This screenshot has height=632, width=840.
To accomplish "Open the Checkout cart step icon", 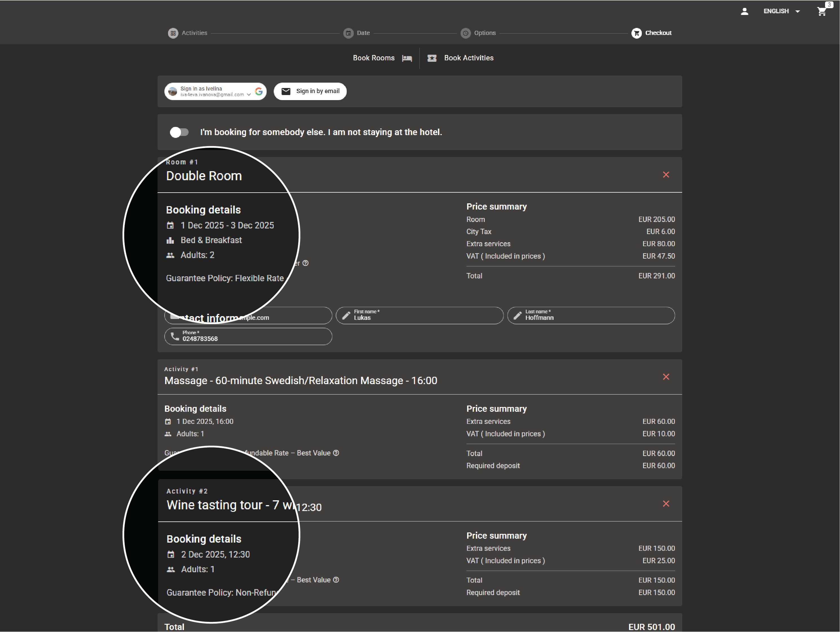I will pyautogui.click(x=636, y=33).
